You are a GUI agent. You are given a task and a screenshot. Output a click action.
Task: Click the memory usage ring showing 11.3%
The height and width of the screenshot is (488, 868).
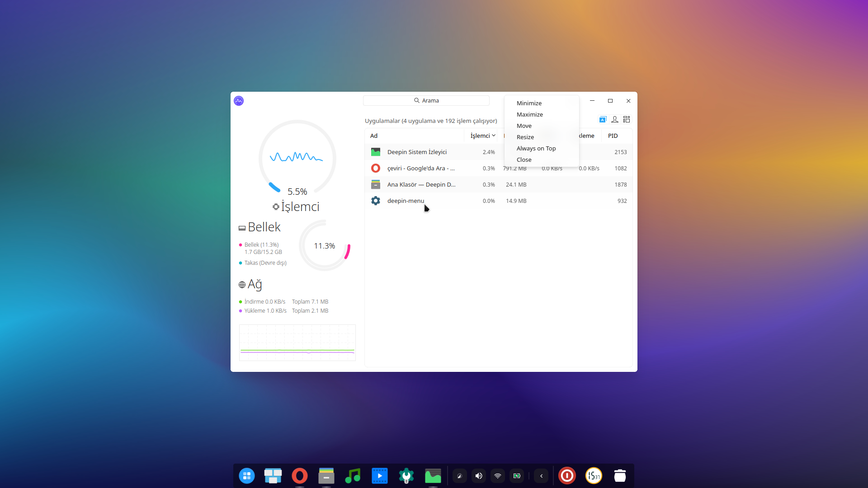point(324,245)
